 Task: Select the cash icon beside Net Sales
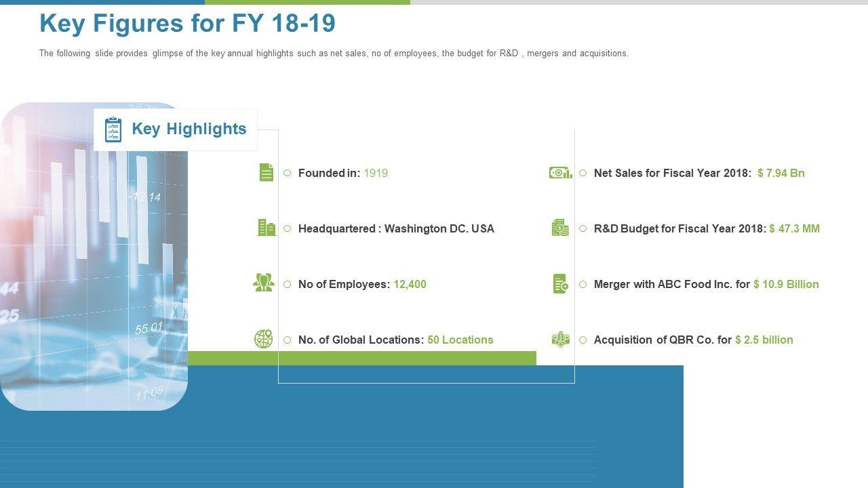click(560, 173)
